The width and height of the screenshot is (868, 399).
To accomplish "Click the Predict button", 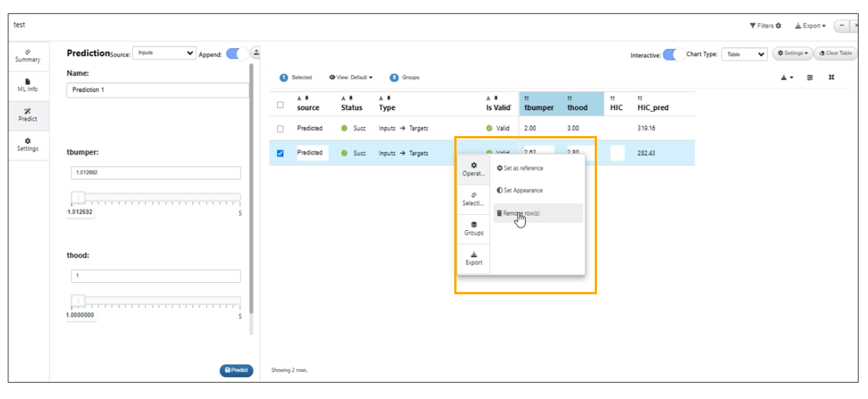I will pyautogui.click(x=237, y=371).
